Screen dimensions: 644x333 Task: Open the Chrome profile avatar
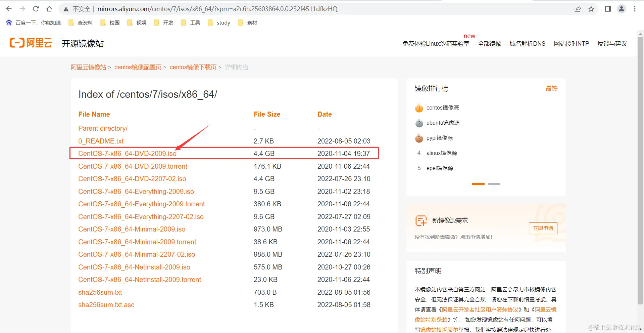click(621, 9)
